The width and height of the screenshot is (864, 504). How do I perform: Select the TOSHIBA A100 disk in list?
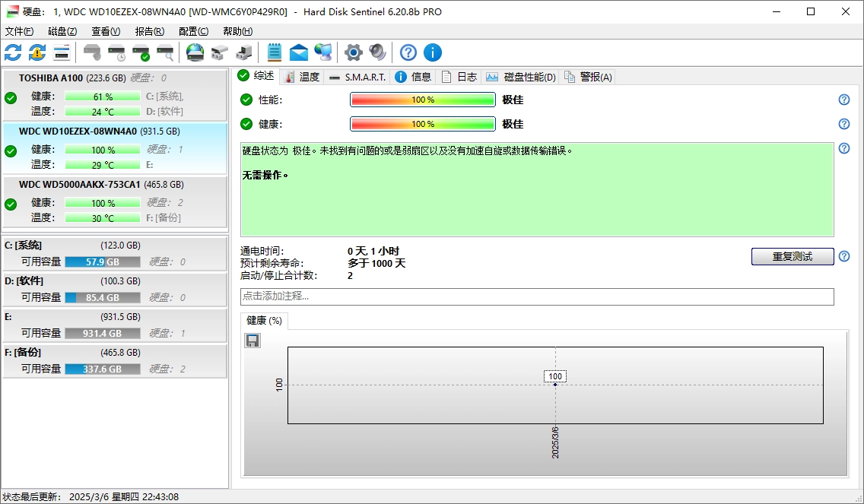pyautogui.click(x=114, y=95)
